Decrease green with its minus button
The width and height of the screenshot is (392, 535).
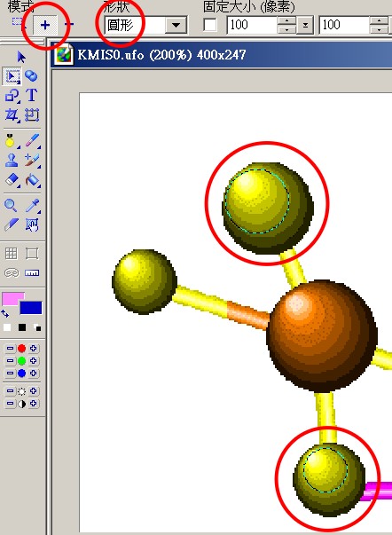[x=11, y=360]
